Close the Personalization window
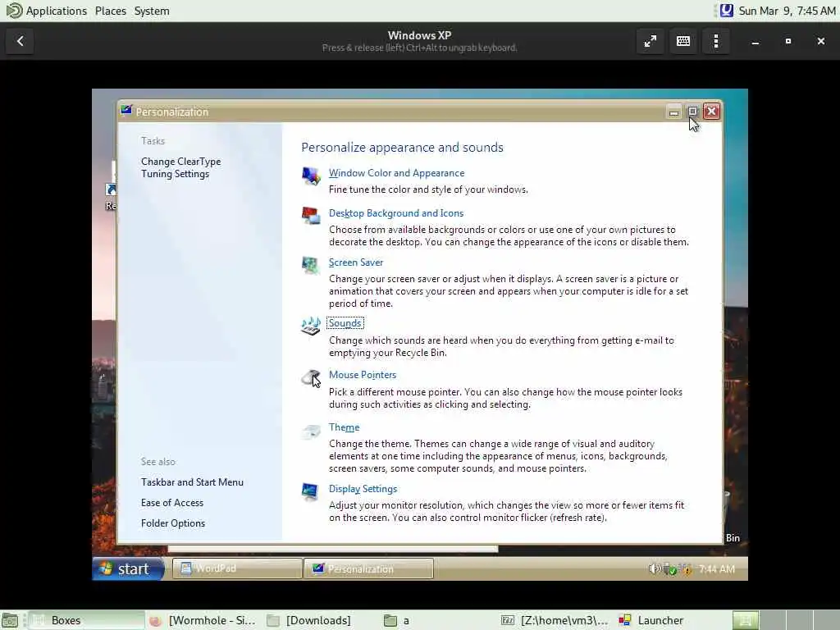Screen dimensions: 840x630 [x=711, y=112]
